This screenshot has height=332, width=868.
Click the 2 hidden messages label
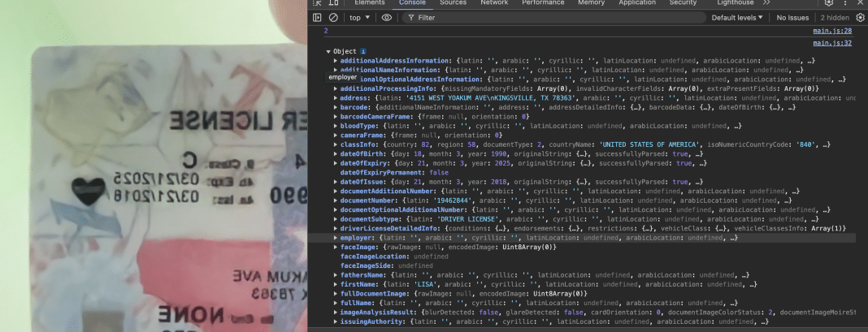coord(834,18)
